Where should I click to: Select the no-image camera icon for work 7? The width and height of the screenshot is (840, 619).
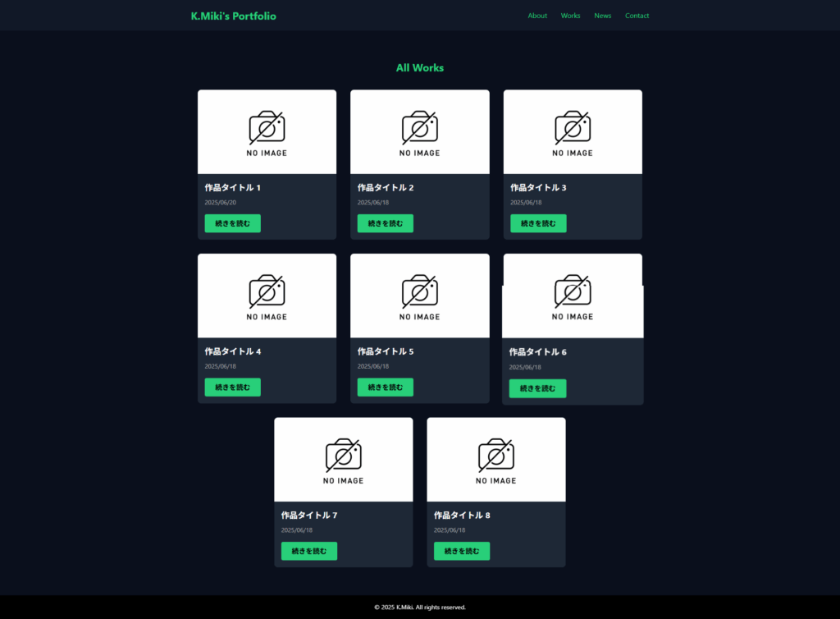pyautogui.click(x=343, y=455)
